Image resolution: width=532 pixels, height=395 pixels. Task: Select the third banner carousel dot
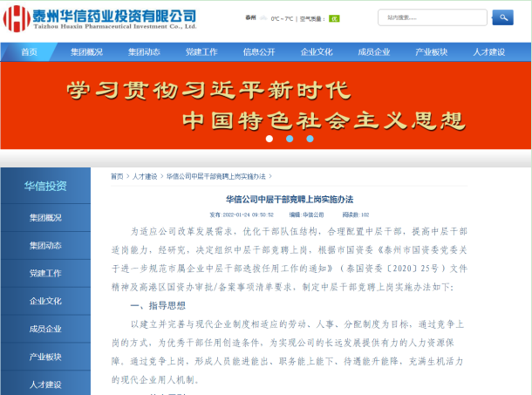pyautogui.click(x=310, y=138)
